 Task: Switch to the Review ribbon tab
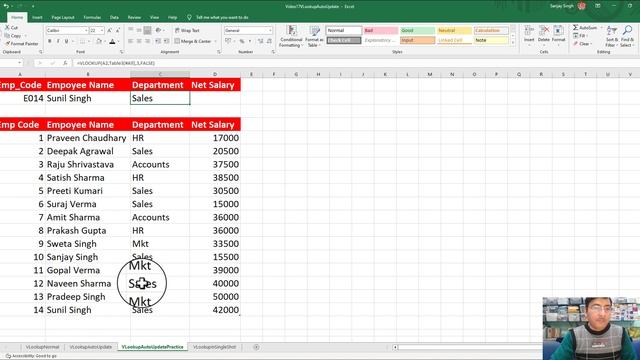click(134, 18)
